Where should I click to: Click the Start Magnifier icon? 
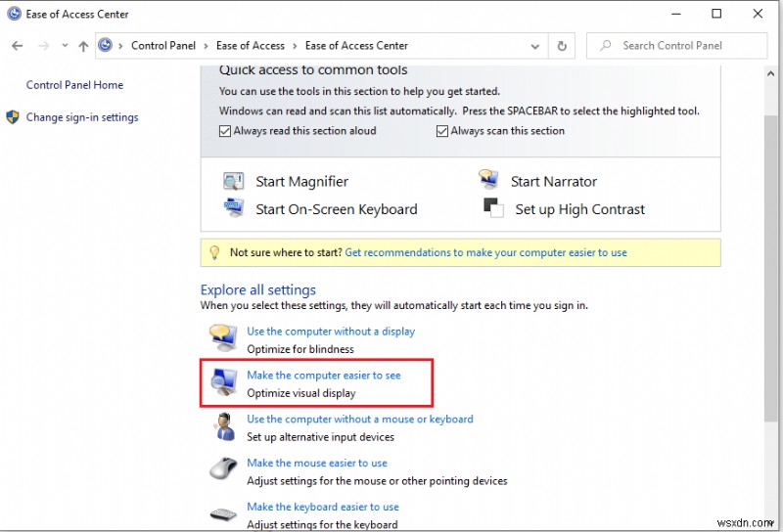click(x=233, y=181)
